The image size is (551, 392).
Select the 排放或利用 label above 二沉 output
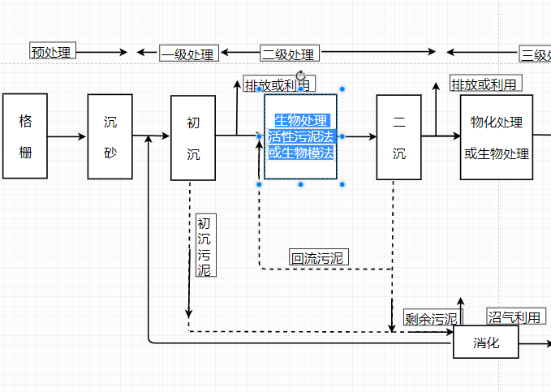pos(486,83)
